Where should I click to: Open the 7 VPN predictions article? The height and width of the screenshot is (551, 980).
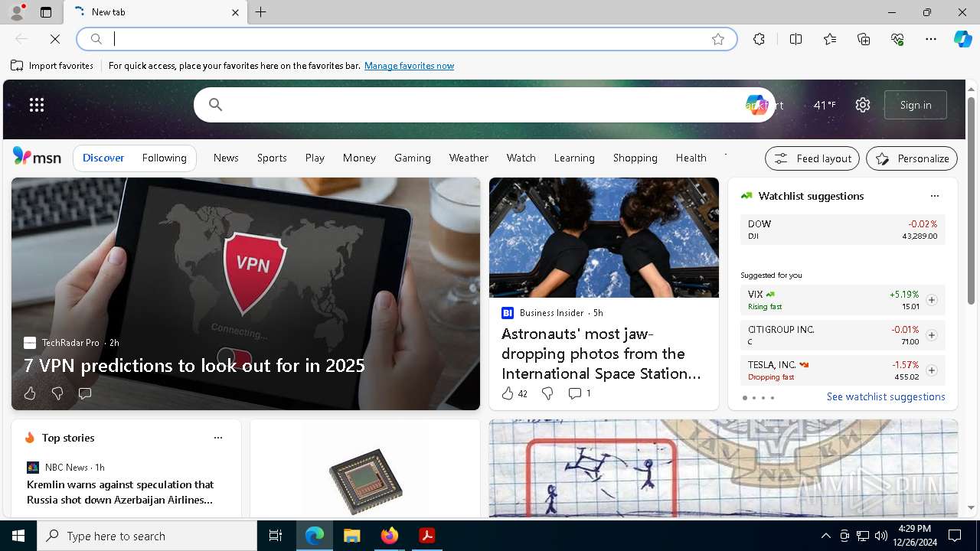click(194, 366)
